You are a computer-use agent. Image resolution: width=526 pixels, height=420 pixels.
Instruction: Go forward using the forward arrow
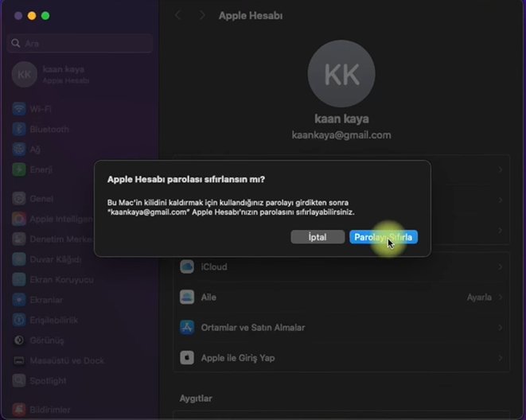(201, 15)
